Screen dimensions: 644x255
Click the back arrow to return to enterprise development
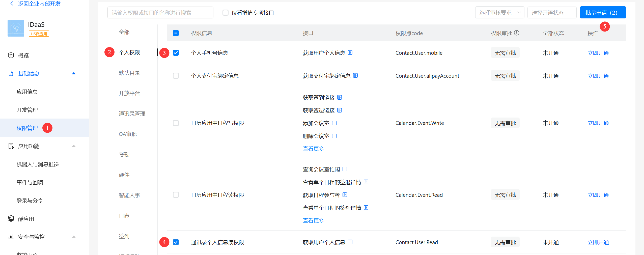click(x=12, y=4)
